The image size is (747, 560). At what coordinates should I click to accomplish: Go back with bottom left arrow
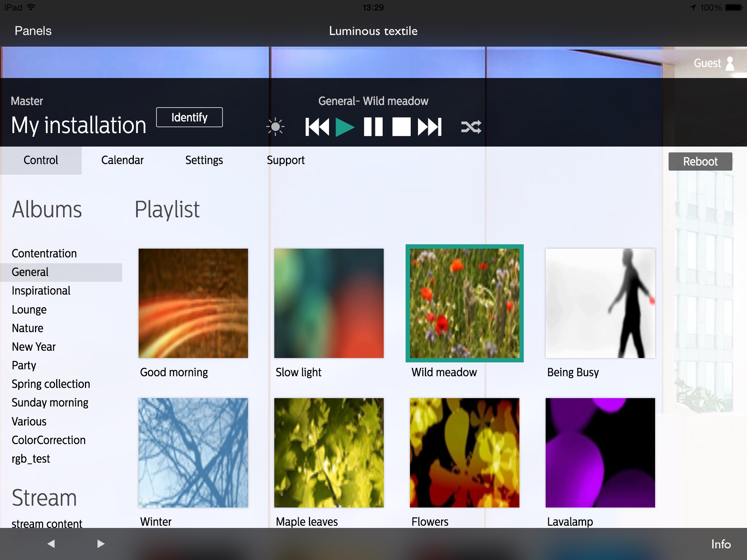[51, 544]
